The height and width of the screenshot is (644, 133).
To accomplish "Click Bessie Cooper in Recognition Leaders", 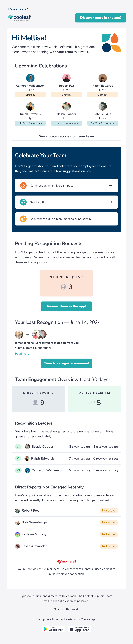I will tap(42, 447).
